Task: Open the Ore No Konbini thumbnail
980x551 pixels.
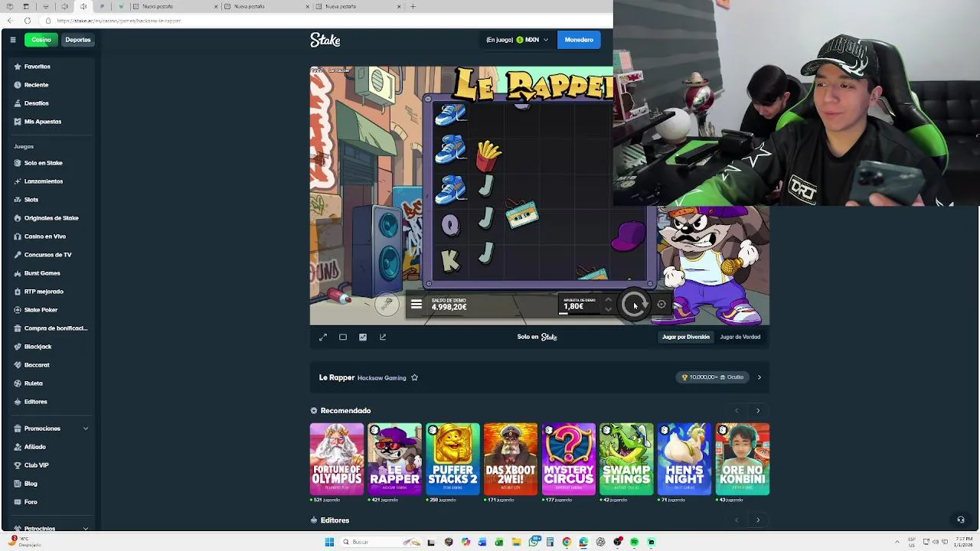Action: click(x=742, y=459)
